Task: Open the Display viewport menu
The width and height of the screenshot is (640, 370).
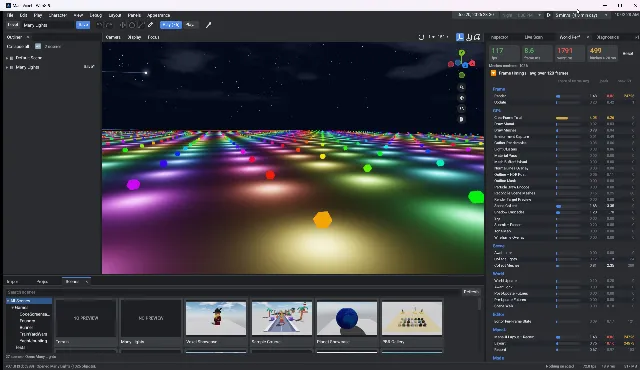Action: (x=134, y=37)
